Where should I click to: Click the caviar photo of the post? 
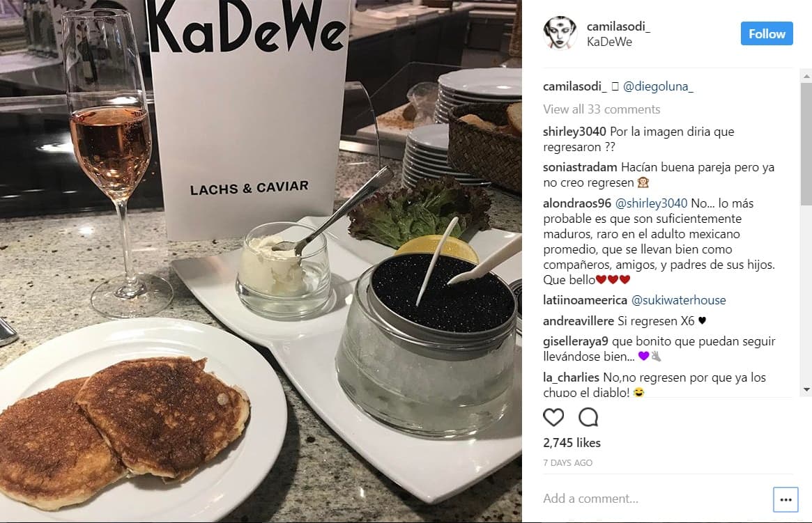click(x=261, y=261)
